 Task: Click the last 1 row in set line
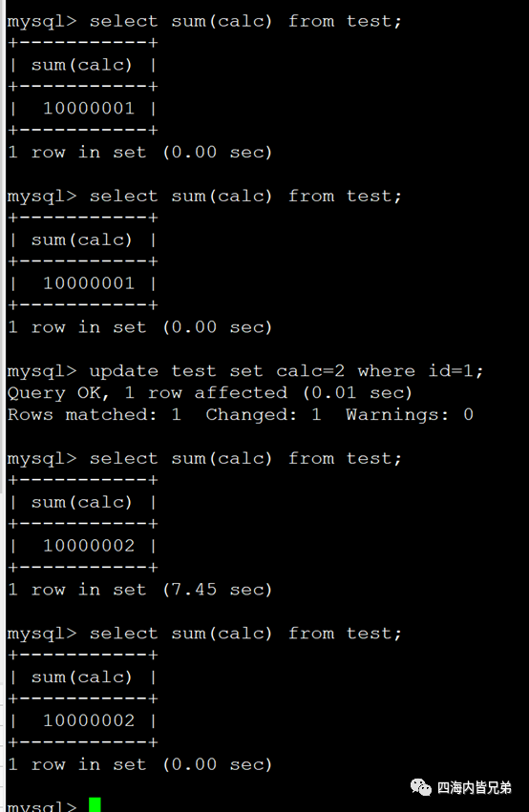[139, 764]
